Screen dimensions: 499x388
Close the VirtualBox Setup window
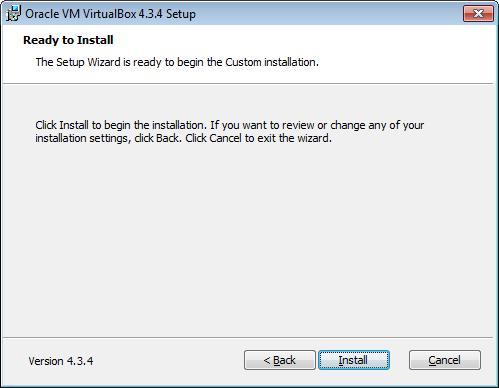point(478,13)
